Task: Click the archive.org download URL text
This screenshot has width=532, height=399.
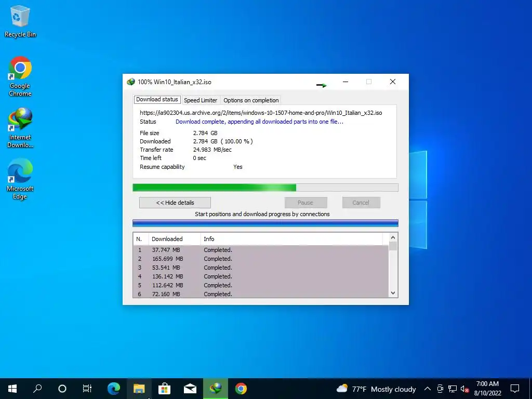Action: [261, 113]
